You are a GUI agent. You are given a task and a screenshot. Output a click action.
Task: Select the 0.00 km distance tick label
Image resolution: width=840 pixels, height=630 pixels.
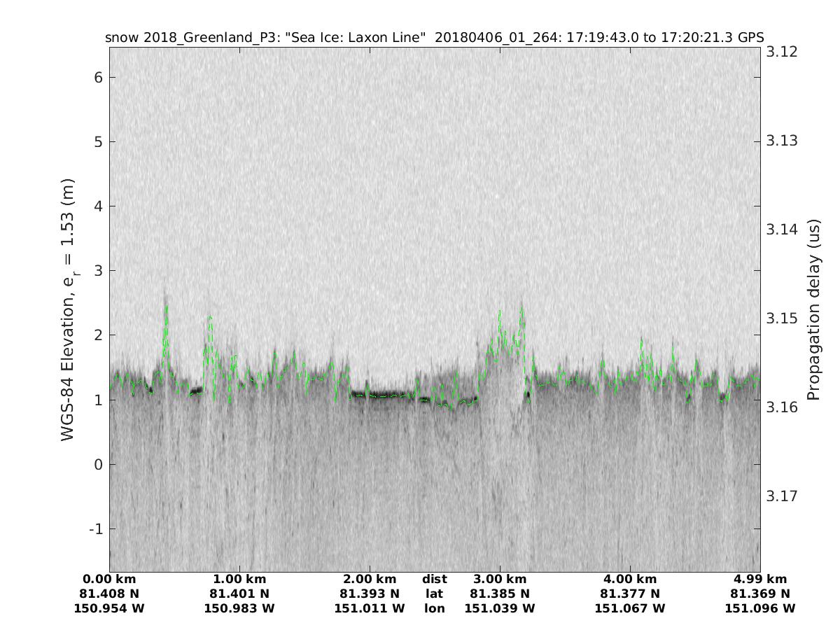(109, 580)
